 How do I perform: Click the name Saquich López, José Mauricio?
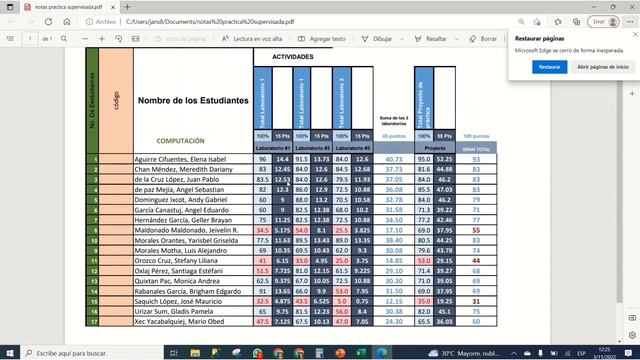click(x=178, y=301)
